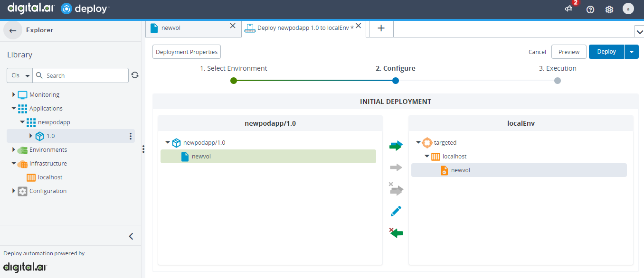Add a new tab with plus button
This screenshot has width=644, height=278.
pos(381,28)
